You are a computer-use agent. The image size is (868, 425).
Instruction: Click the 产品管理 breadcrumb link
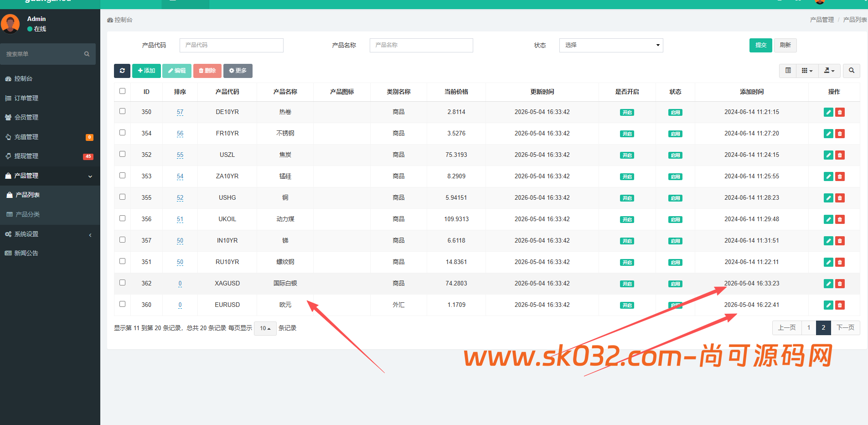[x=821, y=20]
